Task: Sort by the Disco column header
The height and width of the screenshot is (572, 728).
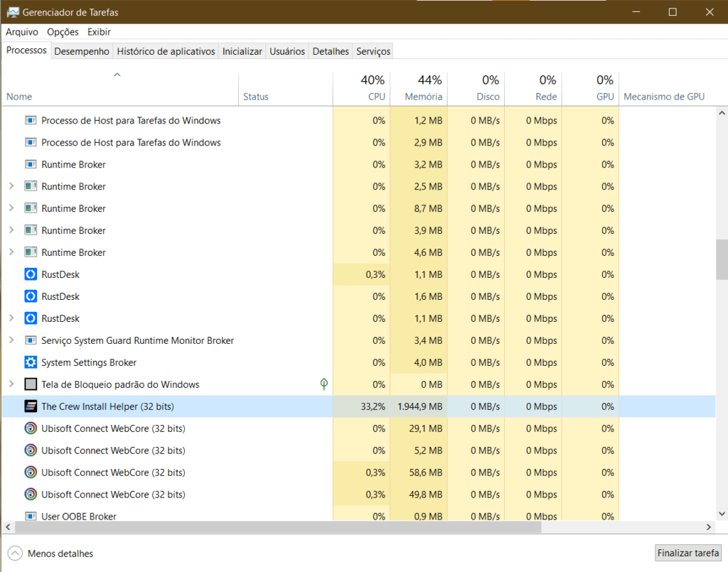Action: [476, 89]
